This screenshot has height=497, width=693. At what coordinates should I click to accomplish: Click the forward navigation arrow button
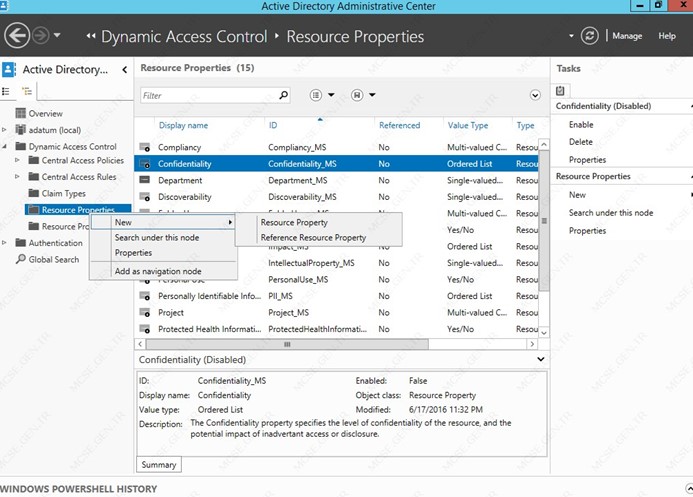[41, 35]
